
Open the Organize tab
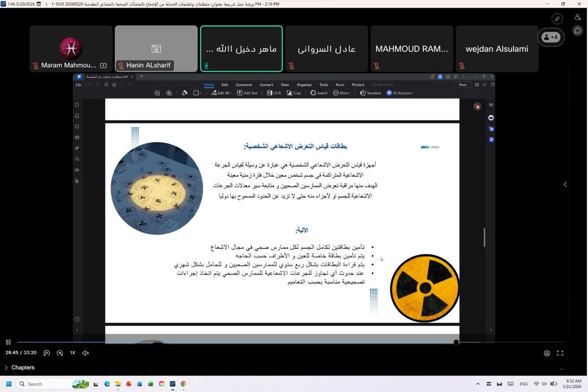(304, 85)
